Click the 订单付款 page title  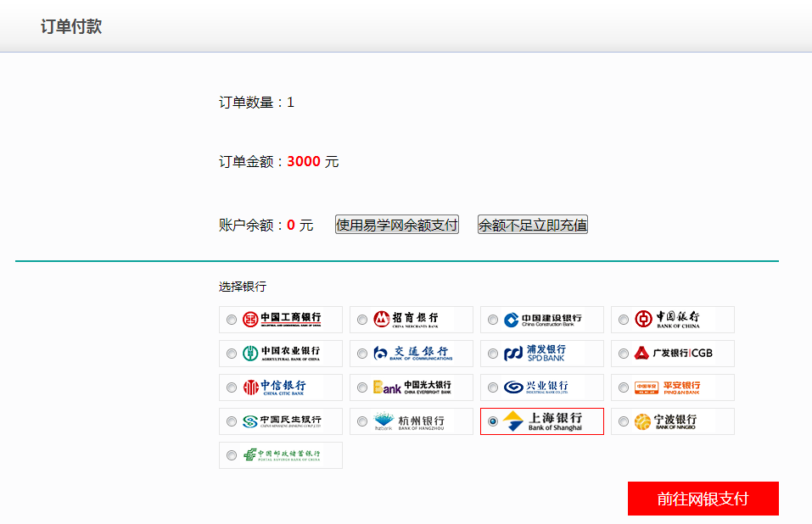[71, 26]
